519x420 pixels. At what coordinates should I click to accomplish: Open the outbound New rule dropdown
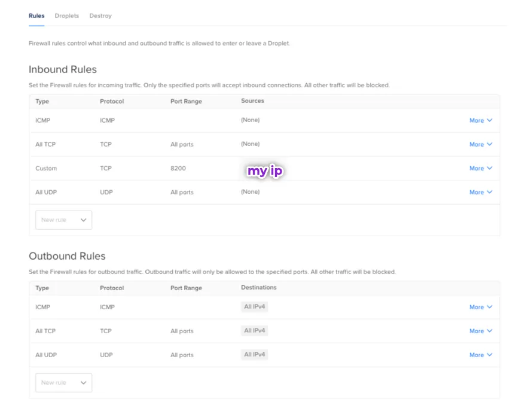(x=63, y=383)
